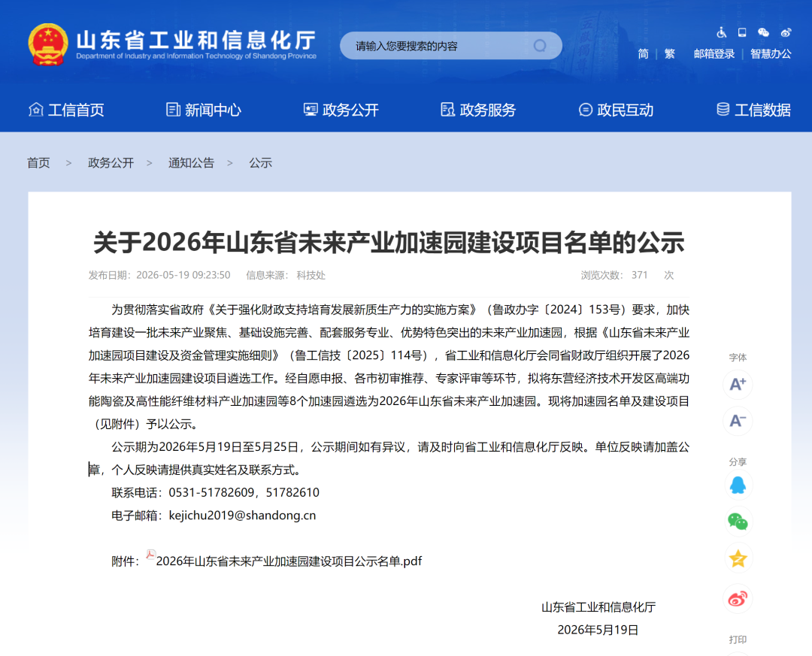Switch to simplified Chinese 简
This screenshot has height=656, width=812.
tap(643, 54)
